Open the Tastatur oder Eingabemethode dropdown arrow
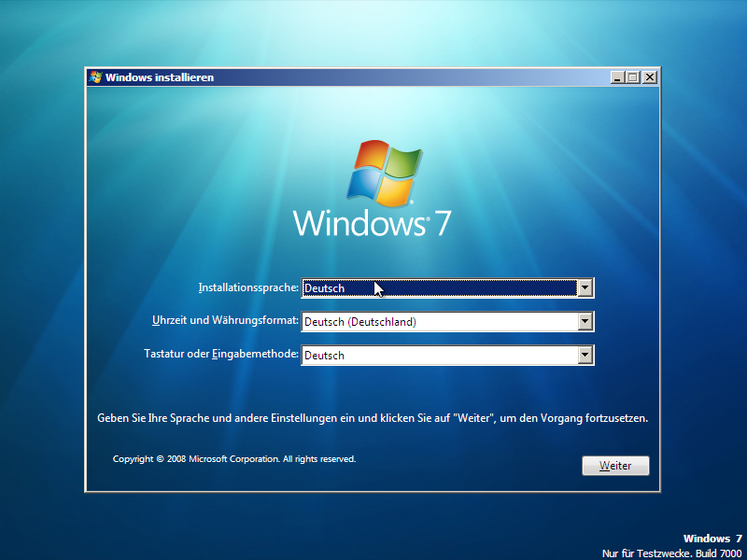The image size is (747, 560). click(585, 356)
